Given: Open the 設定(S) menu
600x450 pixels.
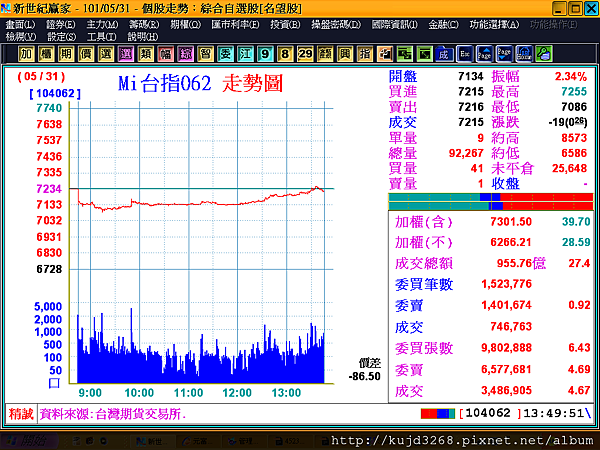Looking at the screenshot, I should pyautogui.click(x=62, y=37).
